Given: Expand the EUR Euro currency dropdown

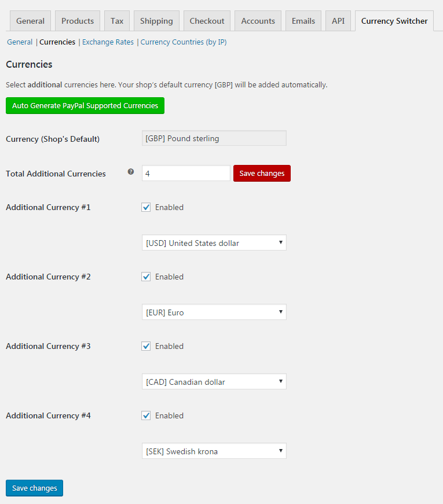Looking at the screenshot, I should pyautogui.click(x=214, y=312).
